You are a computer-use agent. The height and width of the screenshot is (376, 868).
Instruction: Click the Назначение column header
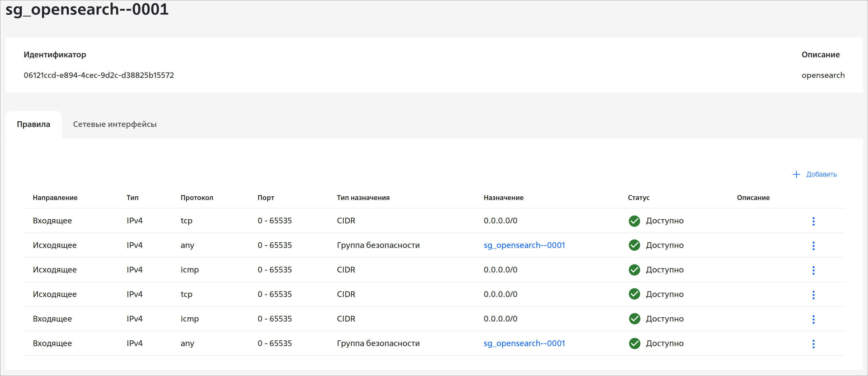pos(504,198)
